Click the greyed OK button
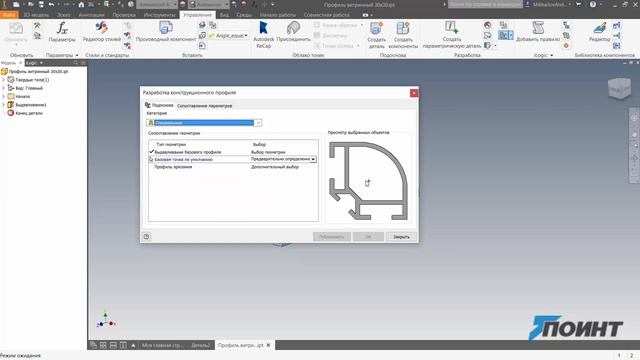This screenshot has width=640, height=360. [x=368, y=237]
